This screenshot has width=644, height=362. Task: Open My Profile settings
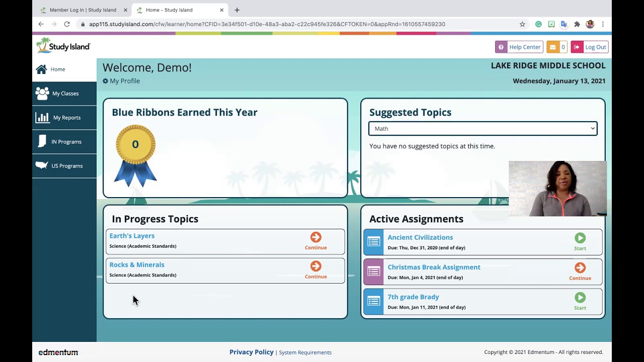(x=121, y=81)
